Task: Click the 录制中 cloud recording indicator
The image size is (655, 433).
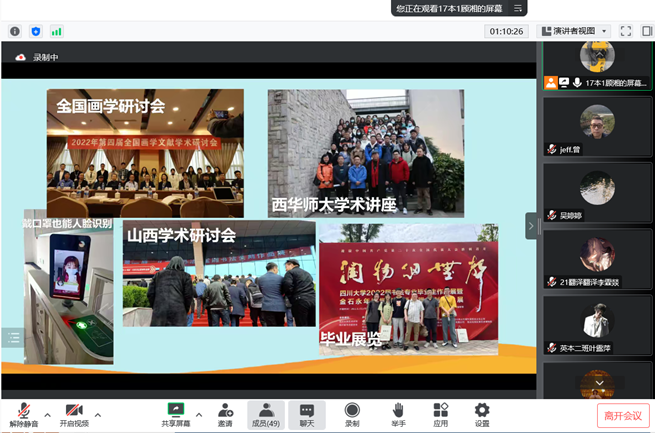Action: (x=37, y=57)
